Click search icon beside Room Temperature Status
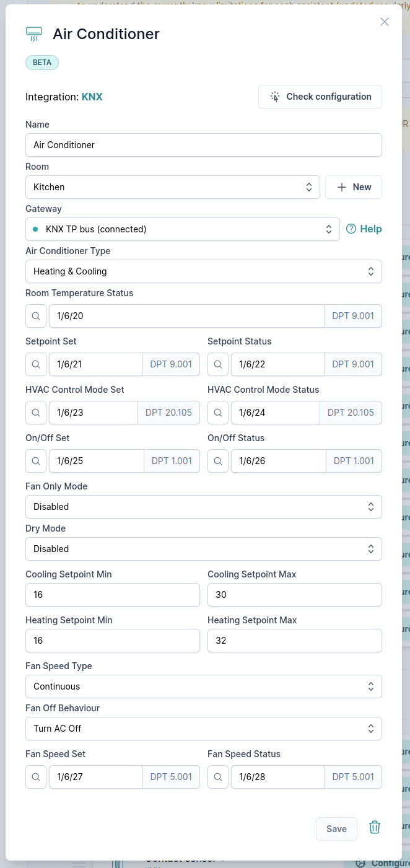 click(x=36, y=316)
